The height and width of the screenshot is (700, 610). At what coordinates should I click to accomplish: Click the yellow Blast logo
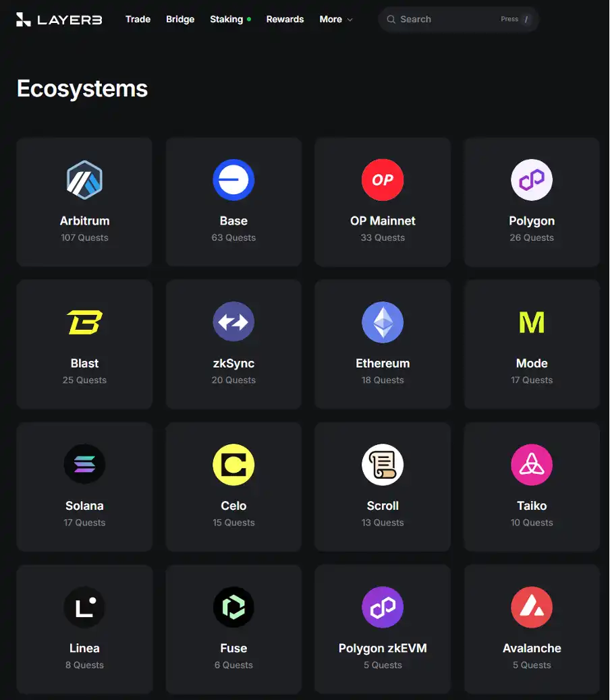click(84, 322)
